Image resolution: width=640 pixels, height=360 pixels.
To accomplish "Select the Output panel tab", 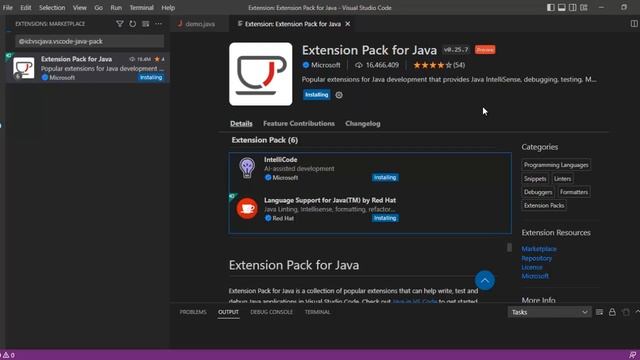I will [228, 312].
